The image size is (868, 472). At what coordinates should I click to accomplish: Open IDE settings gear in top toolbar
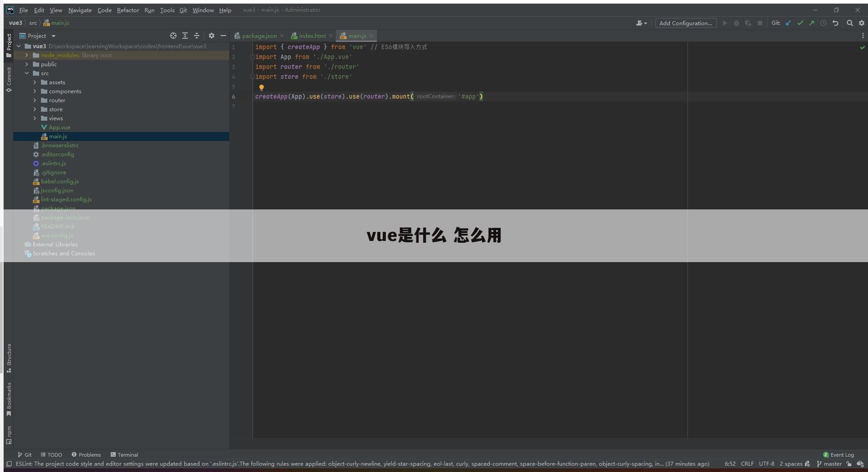click(862, 23)
